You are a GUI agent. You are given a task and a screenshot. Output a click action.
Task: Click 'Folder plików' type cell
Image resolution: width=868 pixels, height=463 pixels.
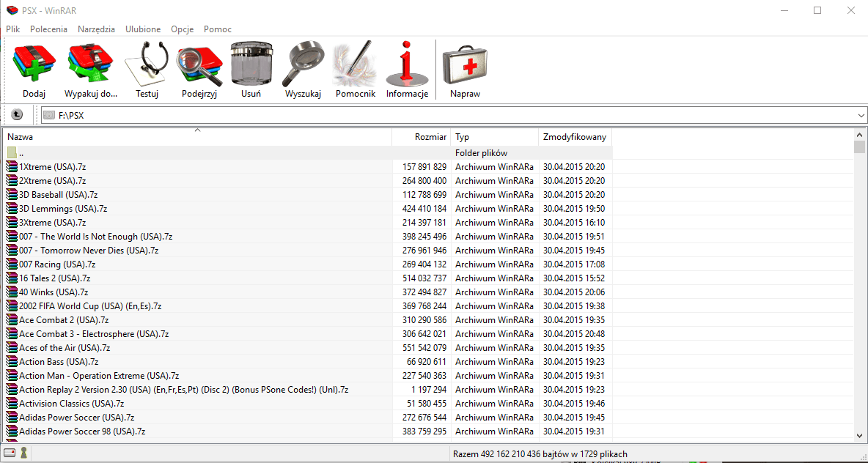481,152
